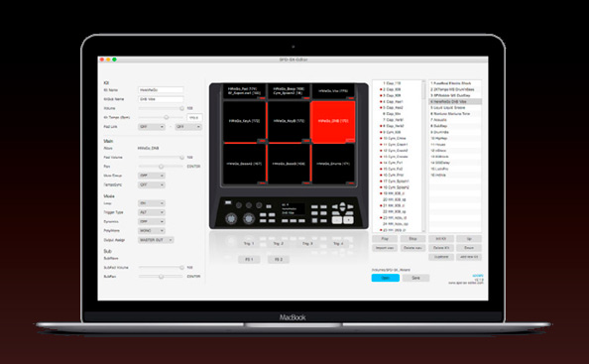The image size is (589, 364).
Task: Select kit 5 Liquid in the kit list
Action: 455,108
